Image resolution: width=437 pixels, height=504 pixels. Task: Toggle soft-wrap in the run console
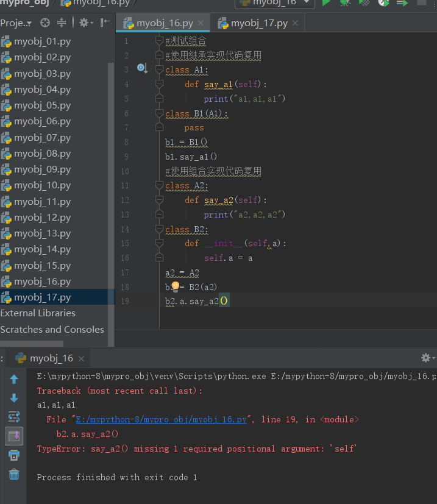(x=14, y=417)
